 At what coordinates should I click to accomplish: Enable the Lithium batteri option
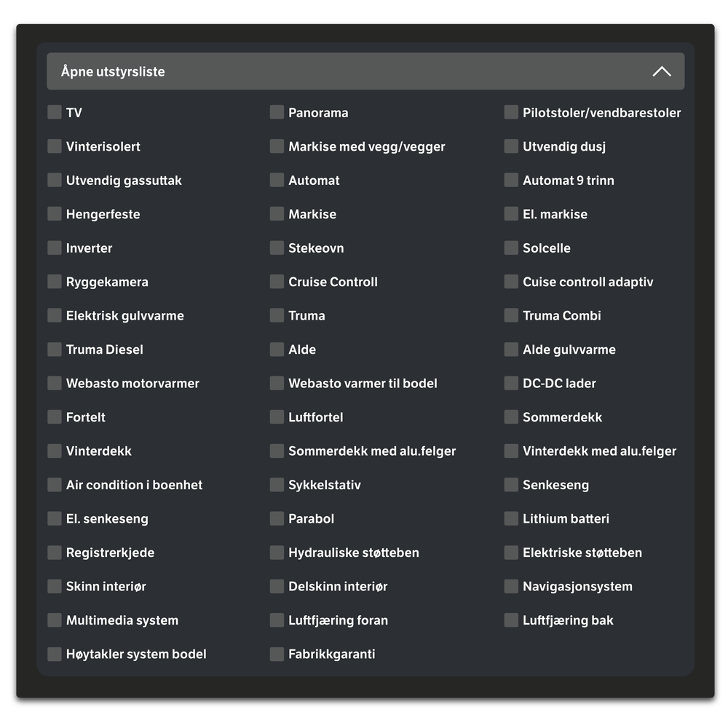click(511, 518)
